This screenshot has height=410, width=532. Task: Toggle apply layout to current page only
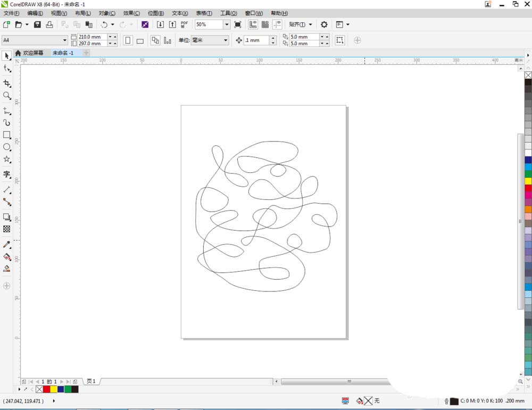pyautogui.click(x=168, y=40)
